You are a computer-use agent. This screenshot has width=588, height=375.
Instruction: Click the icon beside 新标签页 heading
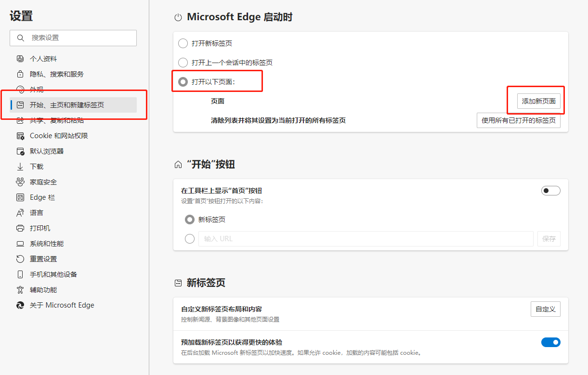click(178, 283)
